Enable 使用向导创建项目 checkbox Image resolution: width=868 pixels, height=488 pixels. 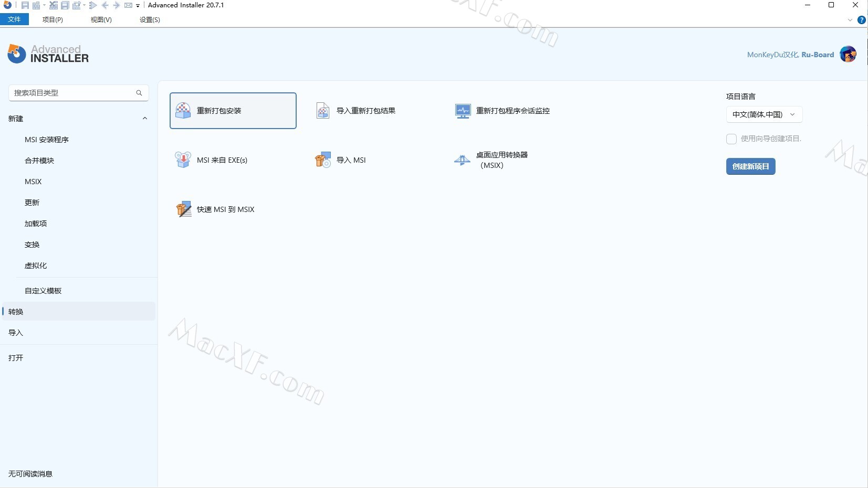[x=731, y=139]
